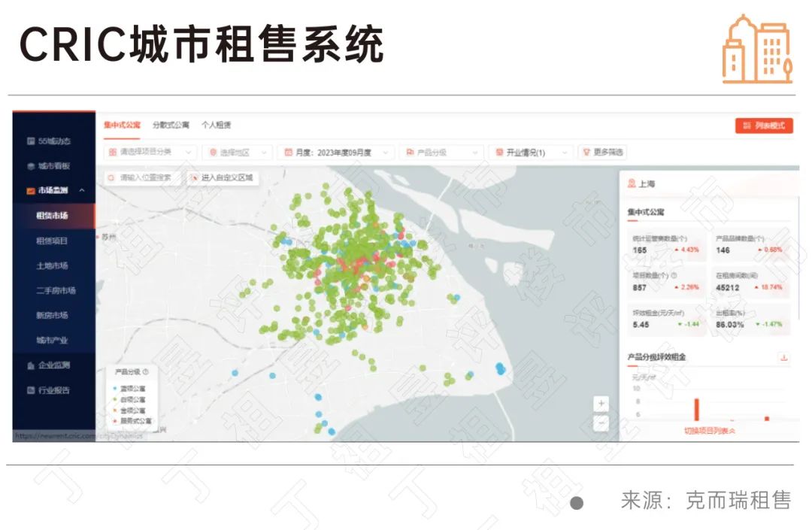Image resolution: width=812 pixels, height=530 pixels.
Task: Click the 市场监测 orange chart icon
Action: pyautogui.click(x=31, y=190)
